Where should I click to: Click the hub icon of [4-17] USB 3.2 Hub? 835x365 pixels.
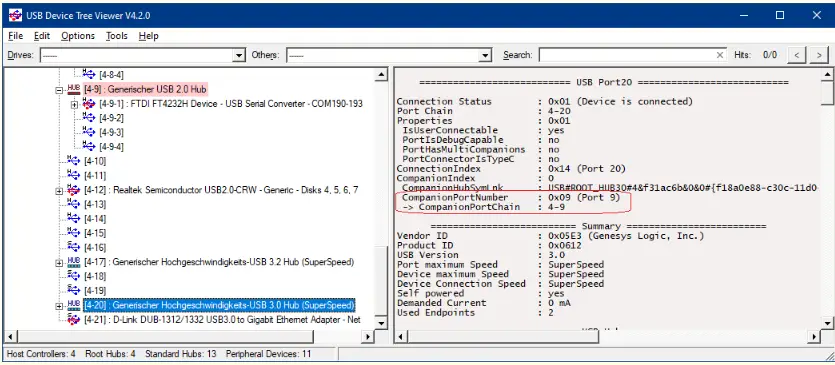[x=74, y=262]
